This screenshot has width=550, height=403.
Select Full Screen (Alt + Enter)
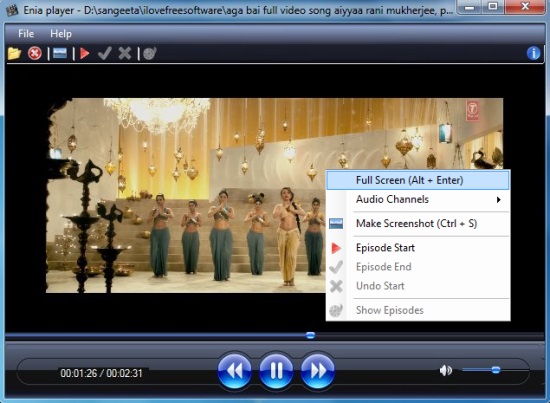(x=417, y=180)
